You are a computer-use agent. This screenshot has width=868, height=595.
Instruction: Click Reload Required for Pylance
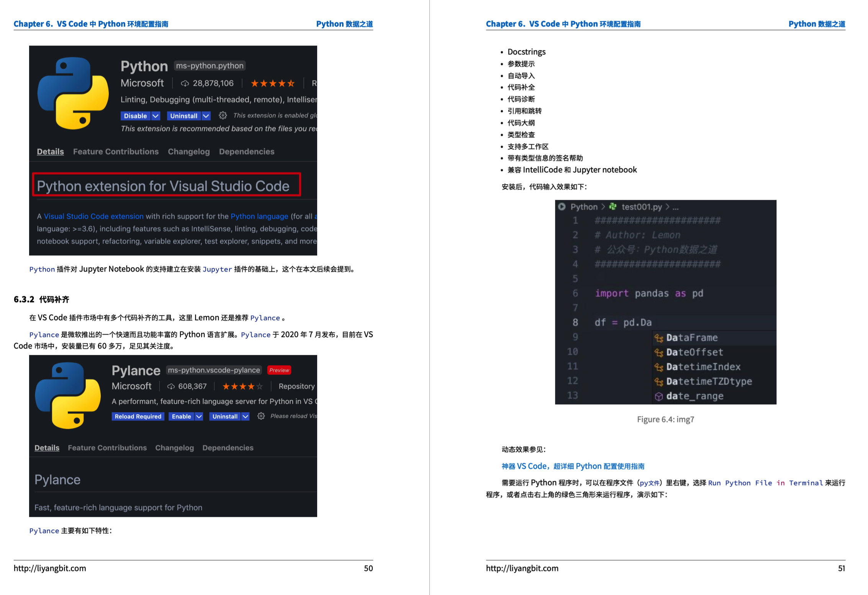pos(138,416)
